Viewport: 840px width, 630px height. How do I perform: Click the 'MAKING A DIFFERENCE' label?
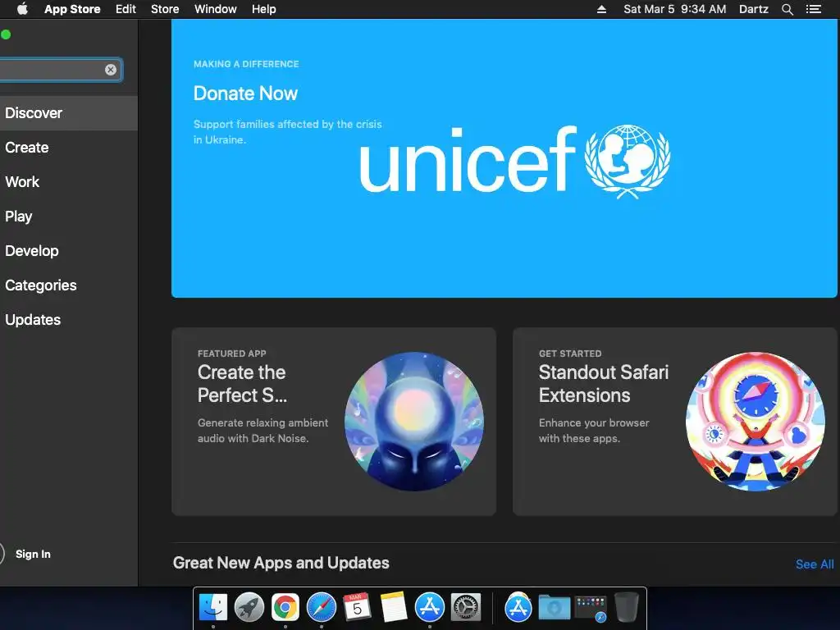click(x=246, y=64)
